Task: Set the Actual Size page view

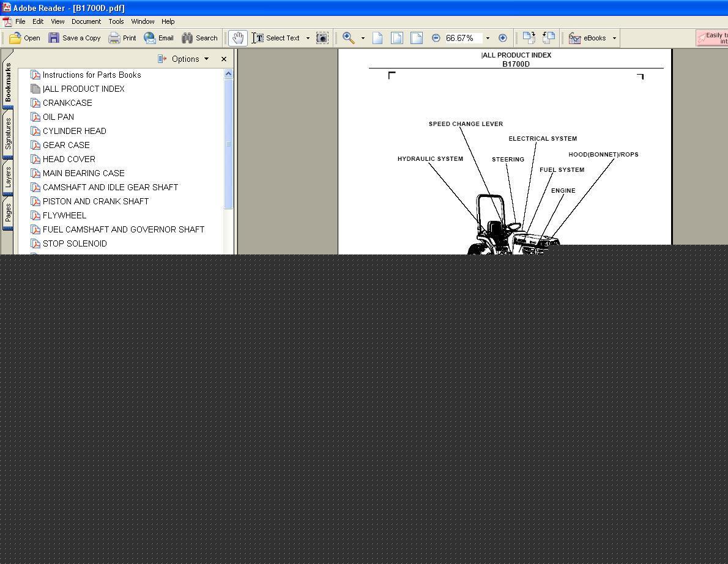Action: pyautogui.click(x=377, y=38)
